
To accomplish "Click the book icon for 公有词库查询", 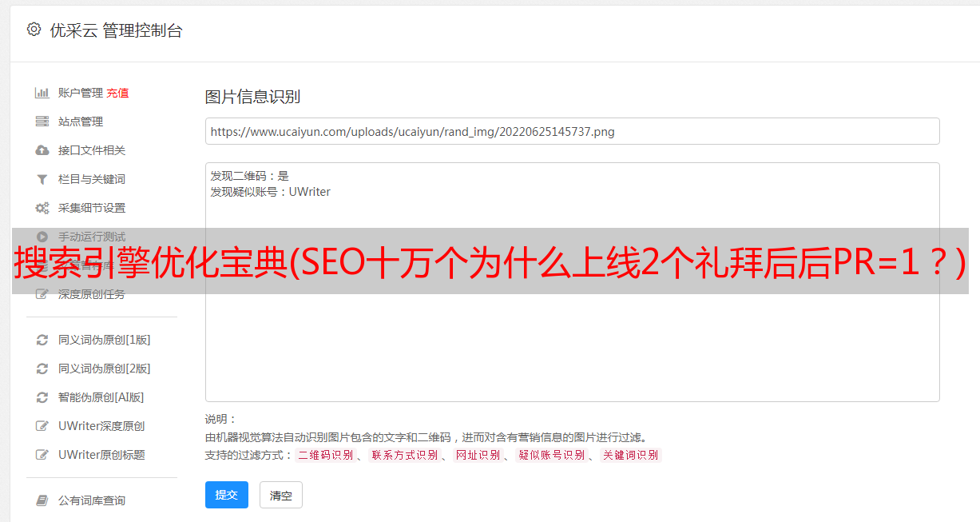I will click(42, 500).
